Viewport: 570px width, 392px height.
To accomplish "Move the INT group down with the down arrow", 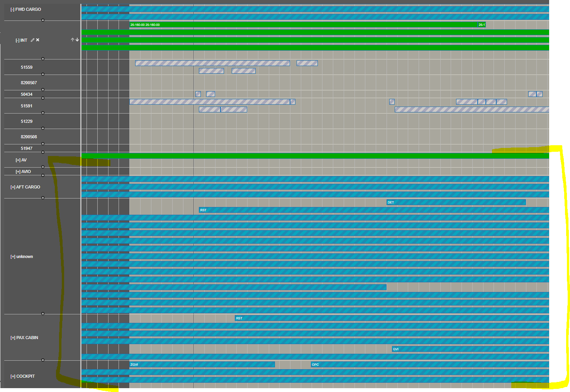I will click(x=77, y=39).
